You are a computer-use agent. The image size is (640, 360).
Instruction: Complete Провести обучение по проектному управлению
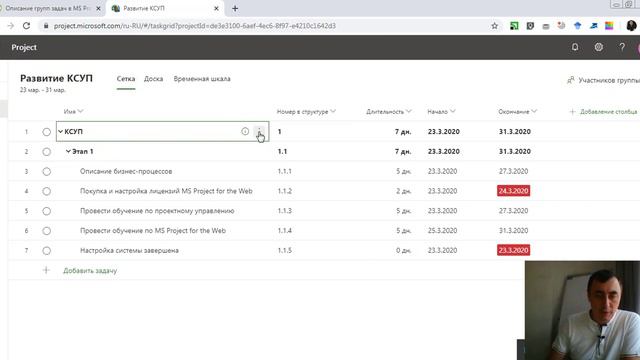(47, 211)
